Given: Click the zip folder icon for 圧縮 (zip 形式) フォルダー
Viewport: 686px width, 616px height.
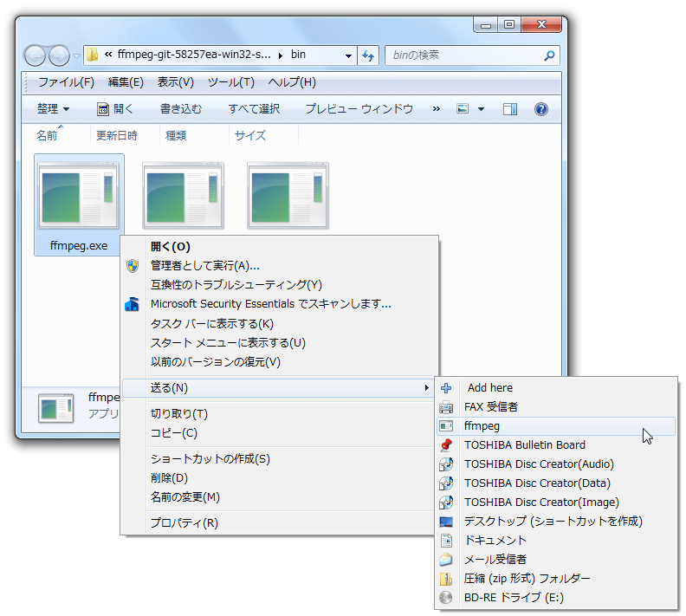Looking at the screenshot, I should pos(446,579).
